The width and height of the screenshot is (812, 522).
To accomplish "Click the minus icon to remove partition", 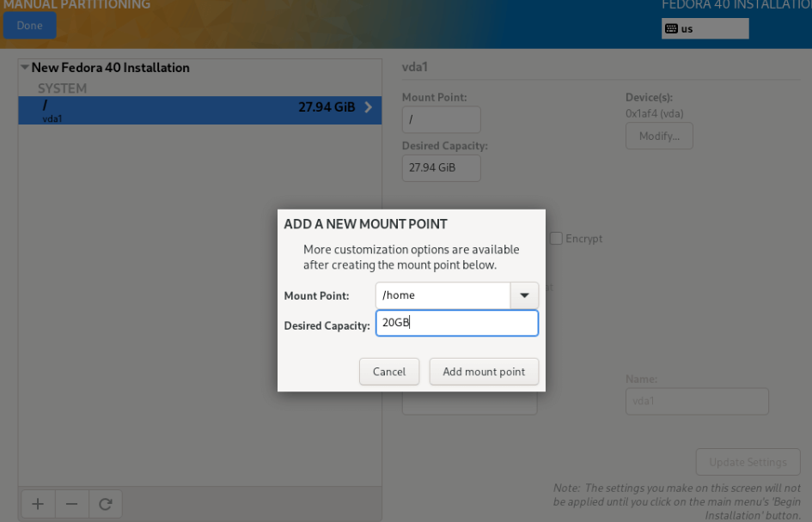I will [72, 504].
